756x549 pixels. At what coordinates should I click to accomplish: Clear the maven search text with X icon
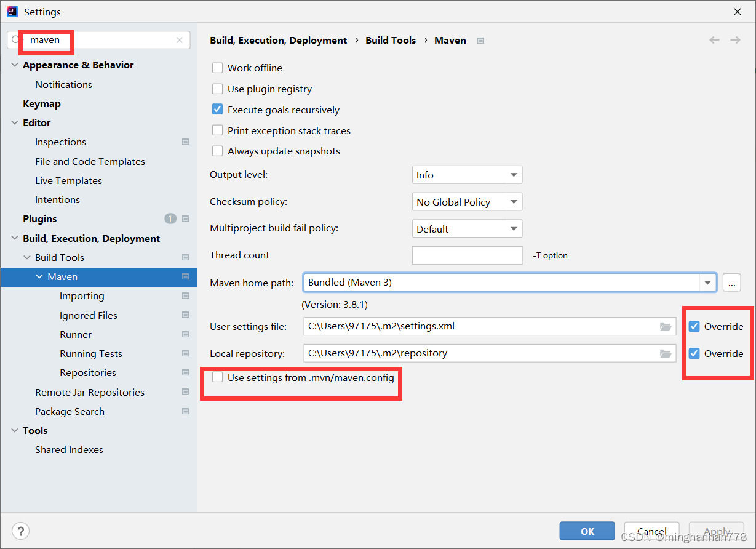pyautogui.click(x=180, y=40)
